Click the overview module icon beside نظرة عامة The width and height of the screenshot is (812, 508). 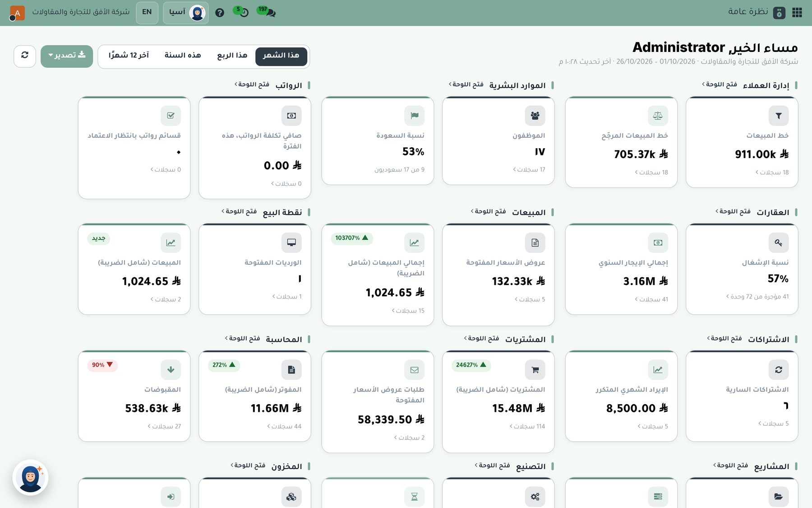(x=779, y=13)
